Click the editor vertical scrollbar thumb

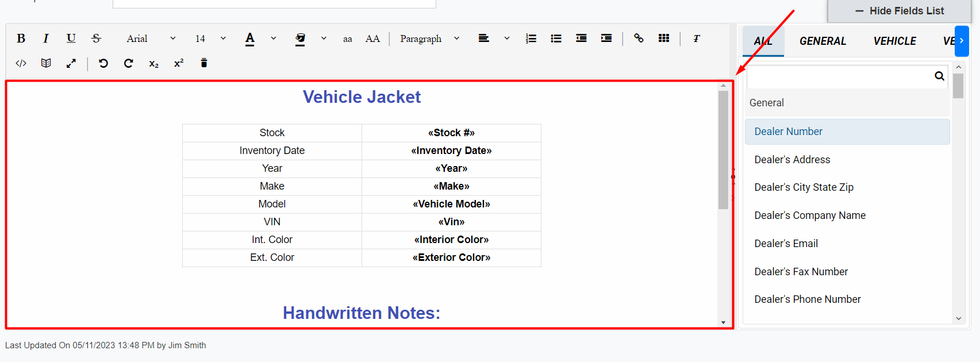(x=723, y=149)
